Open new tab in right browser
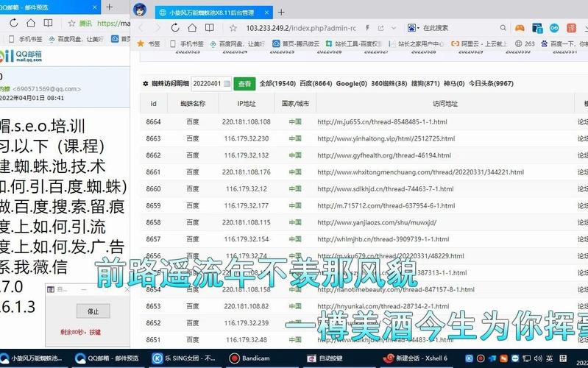The image size is (588, 368). (x=281, y=13)
